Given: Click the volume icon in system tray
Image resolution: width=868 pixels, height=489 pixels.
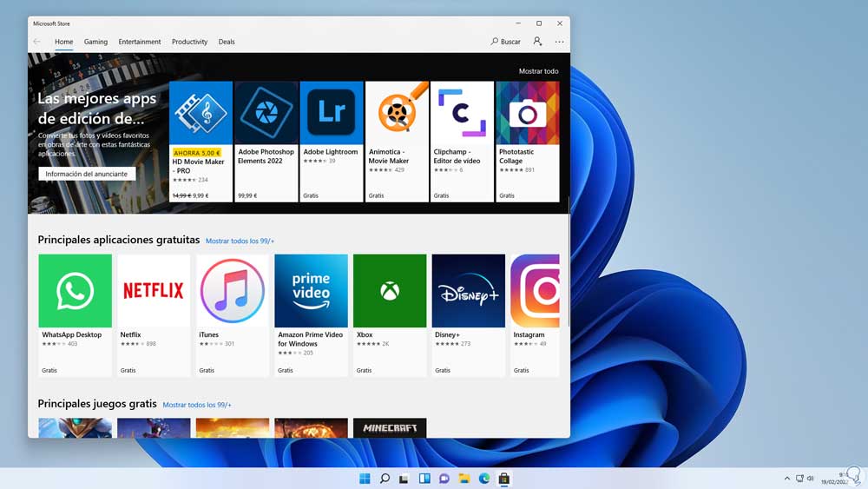Looking at the screenshot, I should click(811, 479).
